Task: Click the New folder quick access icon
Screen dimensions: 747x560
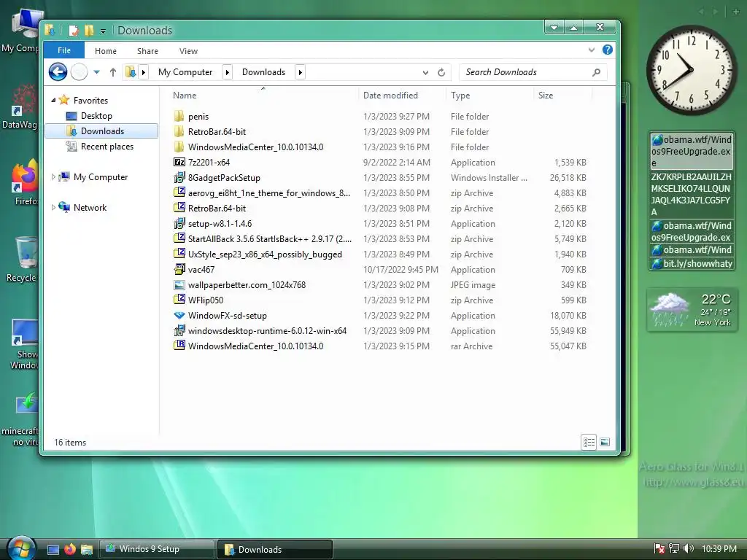Action: click(88, 31)
